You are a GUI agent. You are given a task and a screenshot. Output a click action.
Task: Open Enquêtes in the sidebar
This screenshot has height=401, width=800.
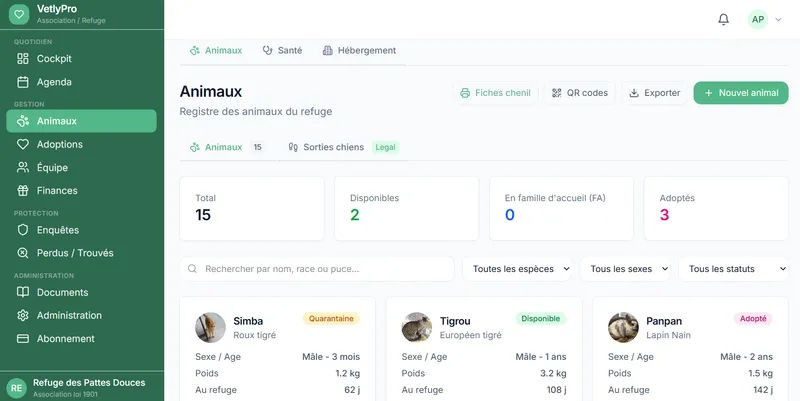[58, 230]
